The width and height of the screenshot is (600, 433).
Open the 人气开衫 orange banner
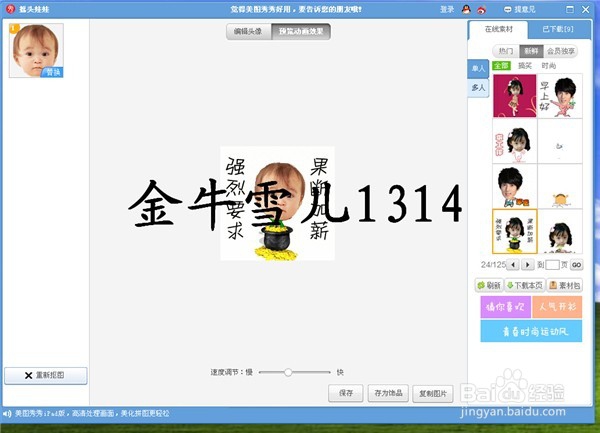pyautogui.click(x=557, y=307)
